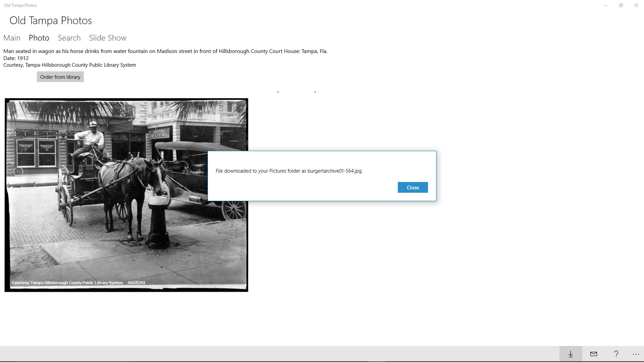Click the small title bar app name

coord(20,5)
